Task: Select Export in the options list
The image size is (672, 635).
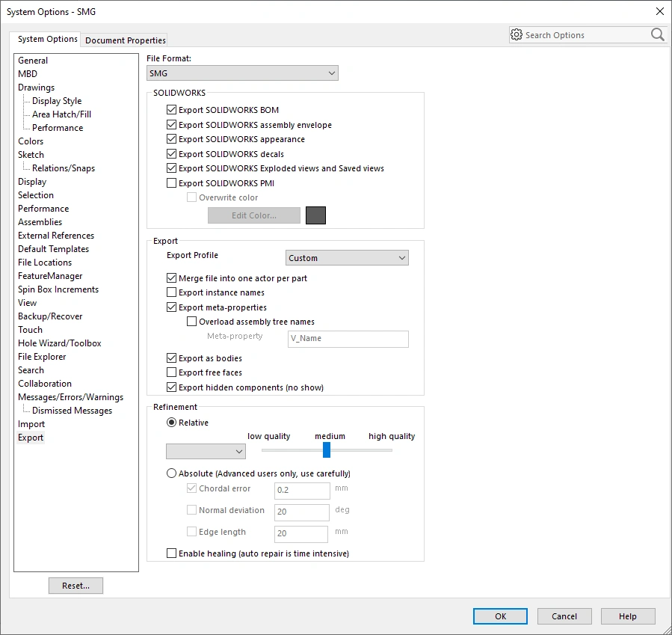Action: coord(31,438)
